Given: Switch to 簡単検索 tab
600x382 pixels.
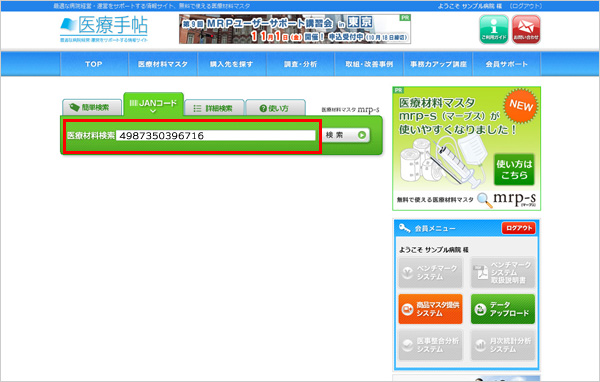Looking at the screenshot, I should pyautogui.click(x=92, y=108).
